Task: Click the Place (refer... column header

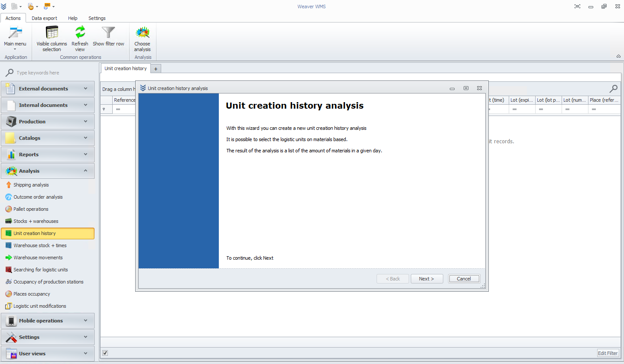Action: pyautogui.click(x=604, y=100)
